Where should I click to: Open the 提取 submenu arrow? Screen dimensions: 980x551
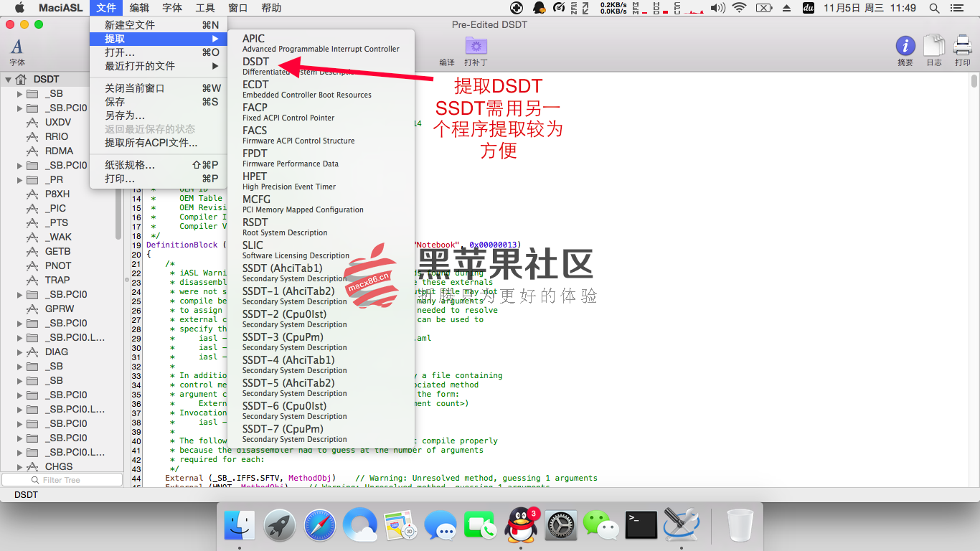tap(215, 39)
